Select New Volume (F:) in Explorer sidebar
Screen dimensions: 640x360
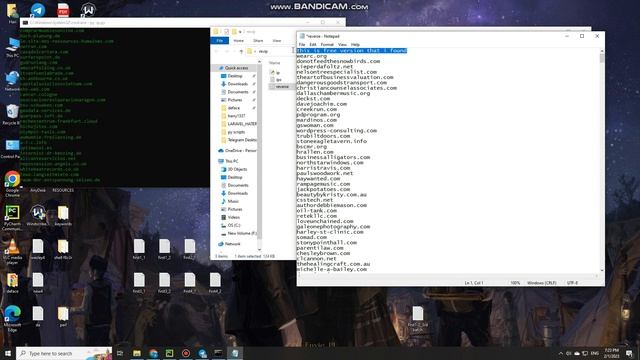pyautogui.click(x=240, y=233)
